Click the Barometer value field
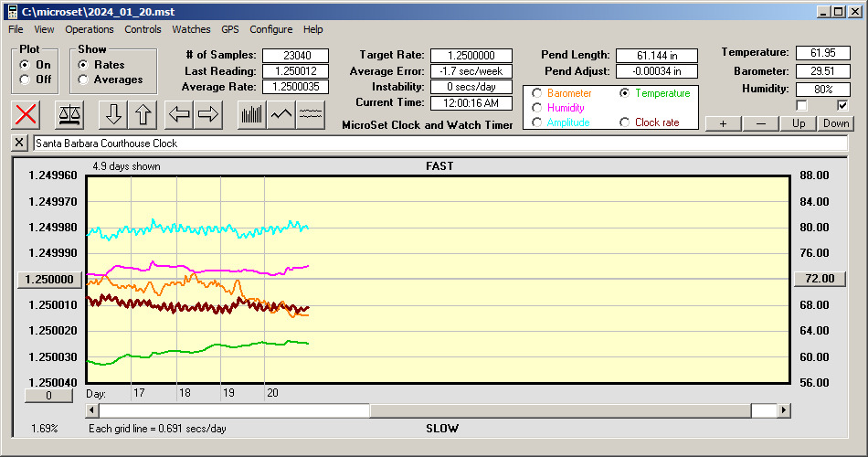 [x=822, y=71]
